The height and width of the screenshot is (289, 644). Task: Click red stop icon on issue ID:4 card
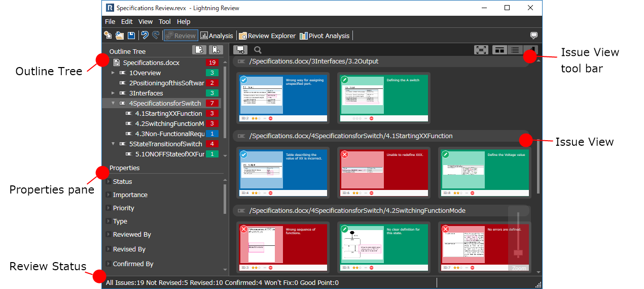click(271, 193)
